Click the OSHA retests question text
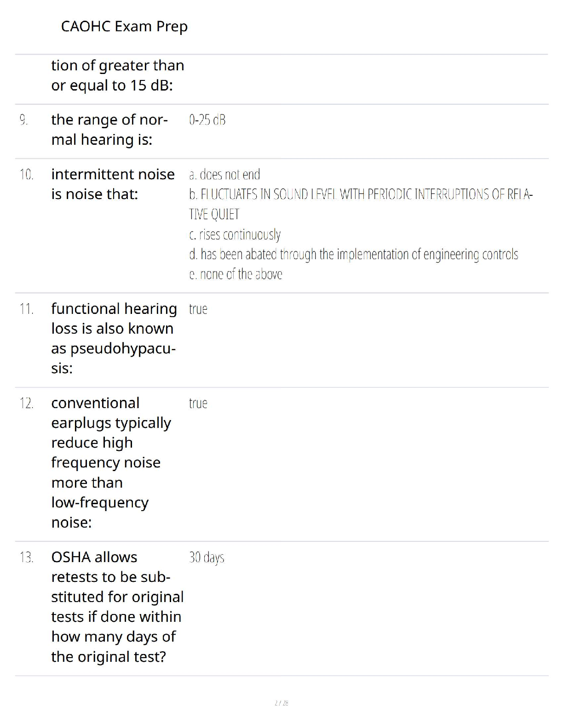 (x=117, y=607)
